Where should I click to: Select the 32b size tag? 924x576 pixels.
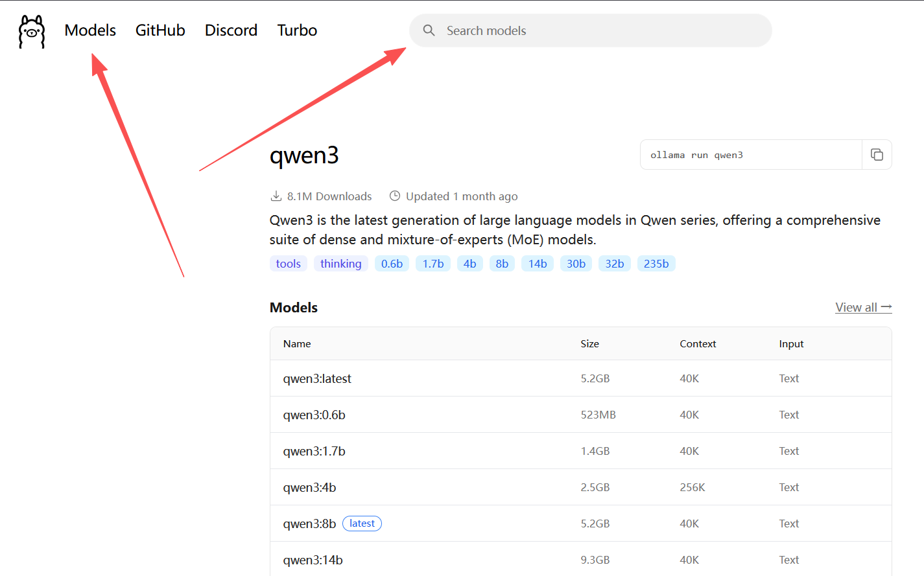point(615,264)
